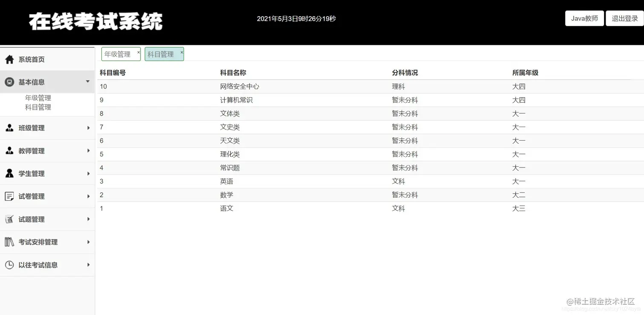Image resolution: width=644 pixels, height=315 pixels.
Task: Select the 数学 subject cell
Action: tap(227, 195)
